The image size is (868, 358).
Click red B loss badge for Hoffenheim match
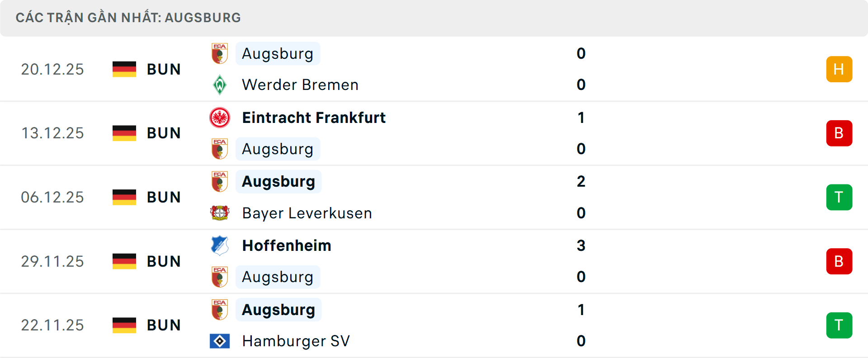click(839, 261)
